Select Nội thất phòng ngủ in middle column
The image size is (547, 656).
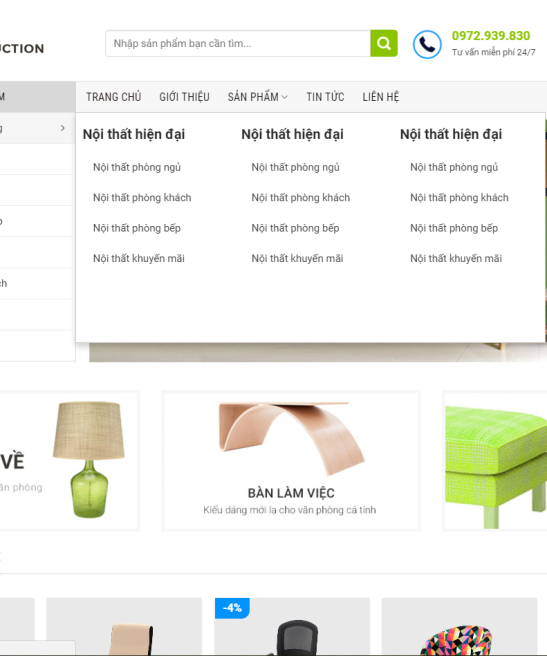pyautogui.click(x=295, y=167)
